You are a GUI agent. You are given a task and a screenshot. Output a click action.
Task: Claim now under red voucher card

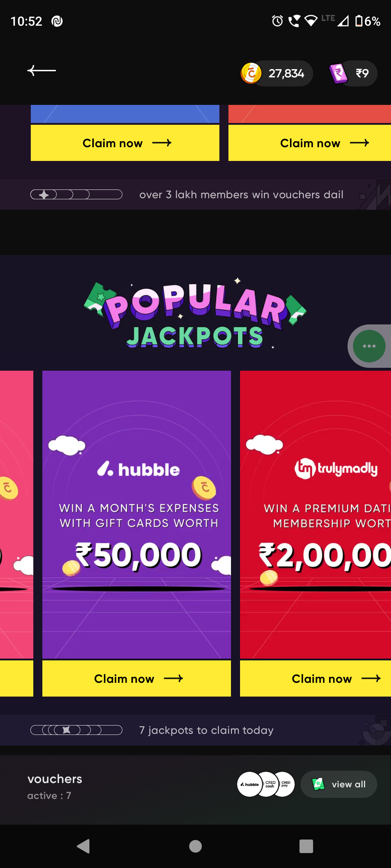pyautogui.click(x=310, y=143)
